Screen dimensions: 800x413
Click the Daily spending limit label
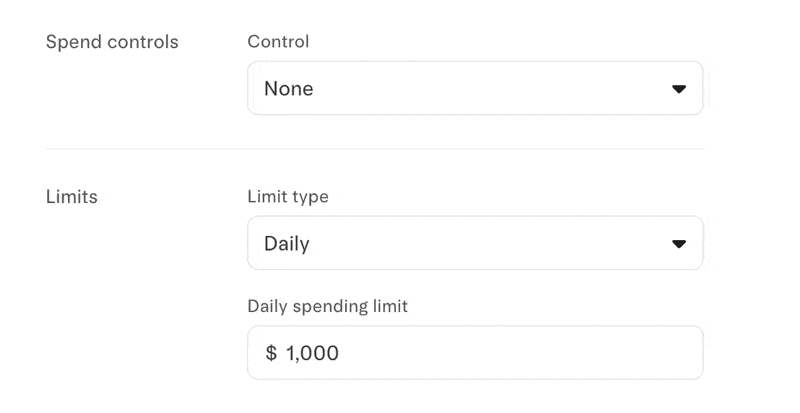328,306
